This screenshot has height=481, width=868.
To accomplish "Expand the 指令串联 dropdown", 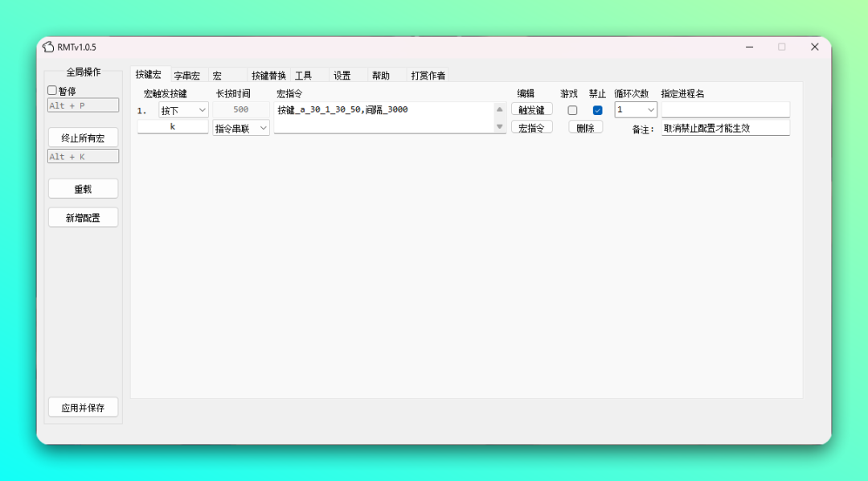I will [x=241, y=128].
